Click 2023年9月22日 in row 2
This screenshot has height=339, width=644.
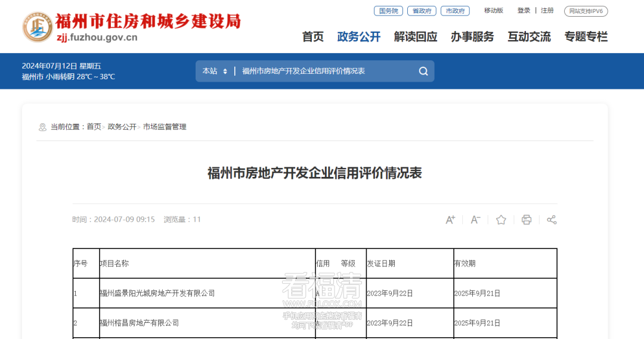point(390,324)
